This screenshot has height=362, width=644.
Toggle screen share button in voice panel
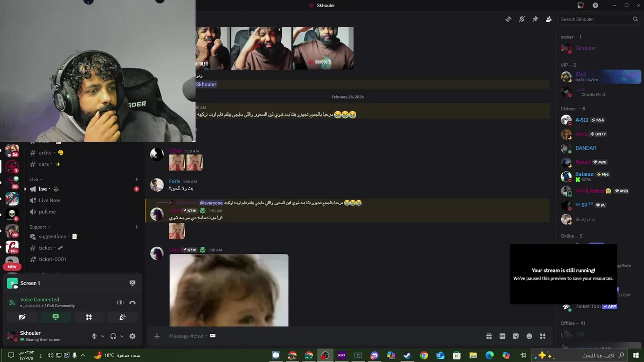click(55, 317)
